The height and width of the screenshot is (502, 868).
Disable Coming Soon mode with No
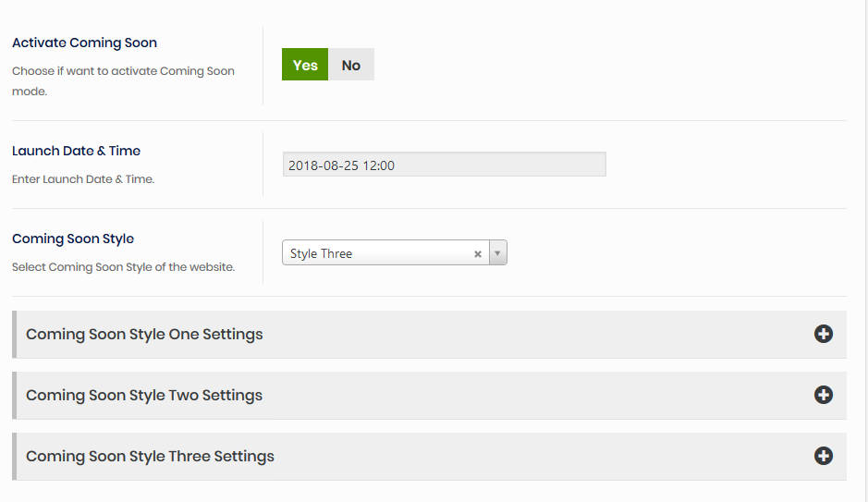point(351,65)
